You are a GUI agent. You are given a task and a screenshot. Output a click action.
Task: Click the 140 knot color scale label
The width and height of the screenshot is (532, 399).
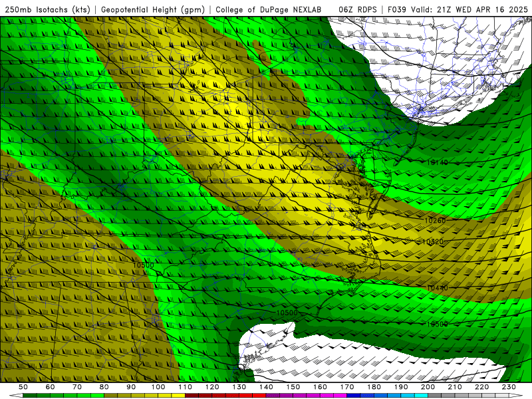266,387
